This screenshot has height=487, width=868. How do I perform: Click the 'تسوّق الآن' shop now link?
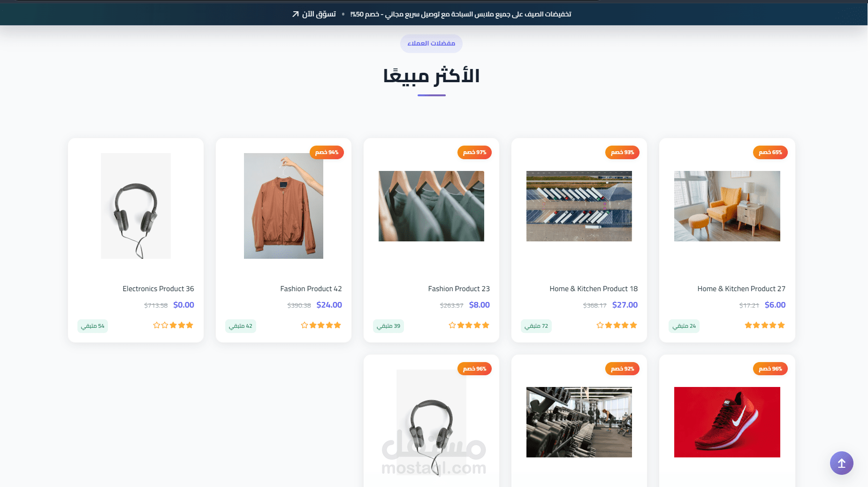[314, 14]
